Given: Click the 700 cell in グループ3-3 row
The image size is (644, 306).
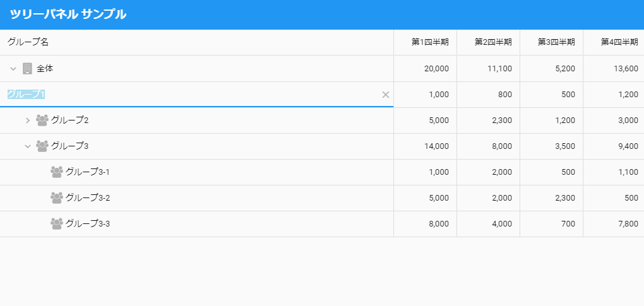Looking at the screenshot, I should [552, 224].
